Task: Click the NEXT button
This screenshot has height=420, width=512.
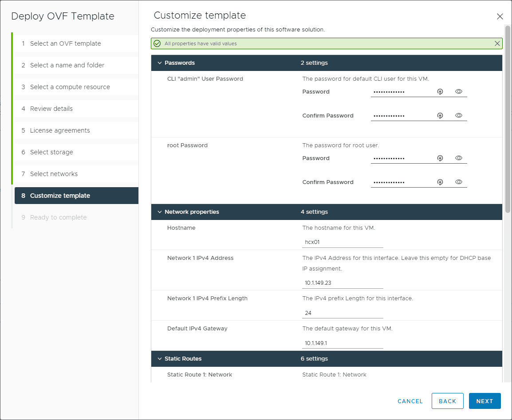Action: coord(484,401)
